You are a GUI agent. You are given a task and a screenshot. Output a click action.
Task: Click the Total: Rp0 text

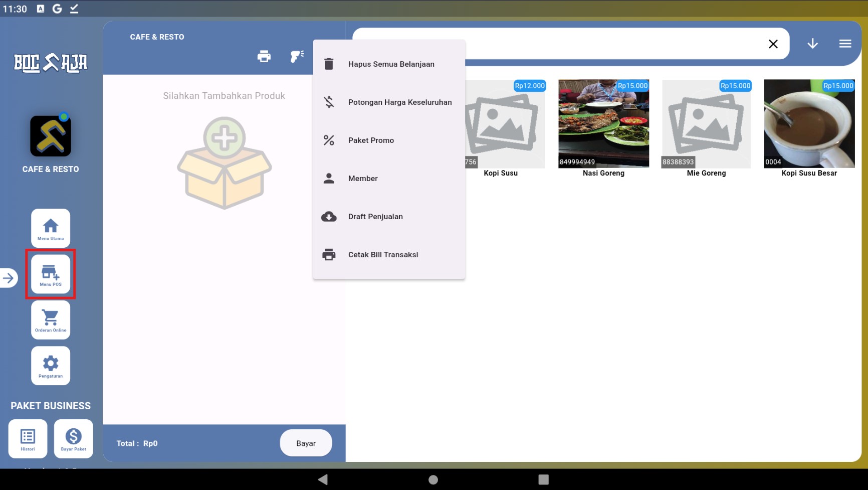pyautogui.click(x=137, y=443)
